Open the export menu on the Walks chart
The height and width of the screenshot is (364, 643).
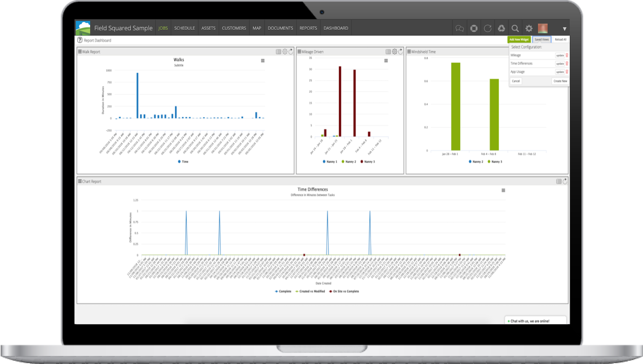tap(263, 61)
